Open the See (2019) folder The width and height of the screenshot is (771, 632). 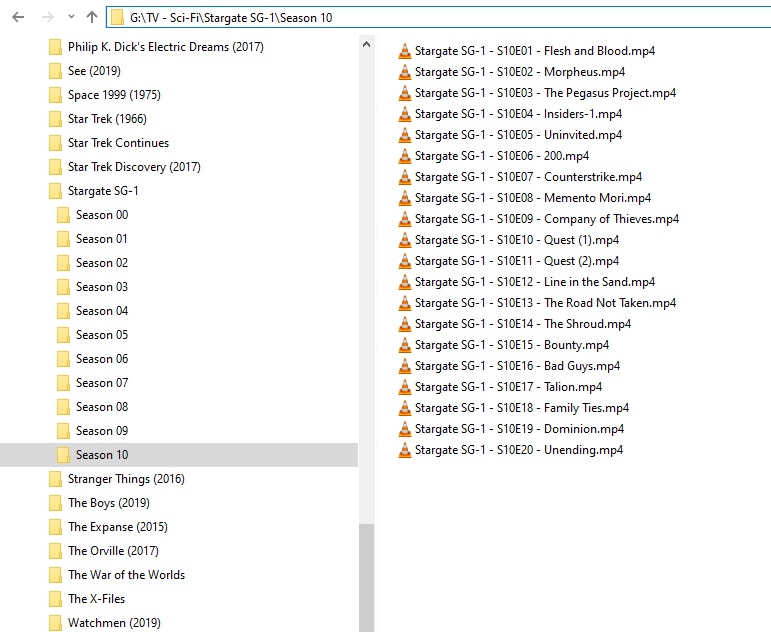[x=85, y=71]
